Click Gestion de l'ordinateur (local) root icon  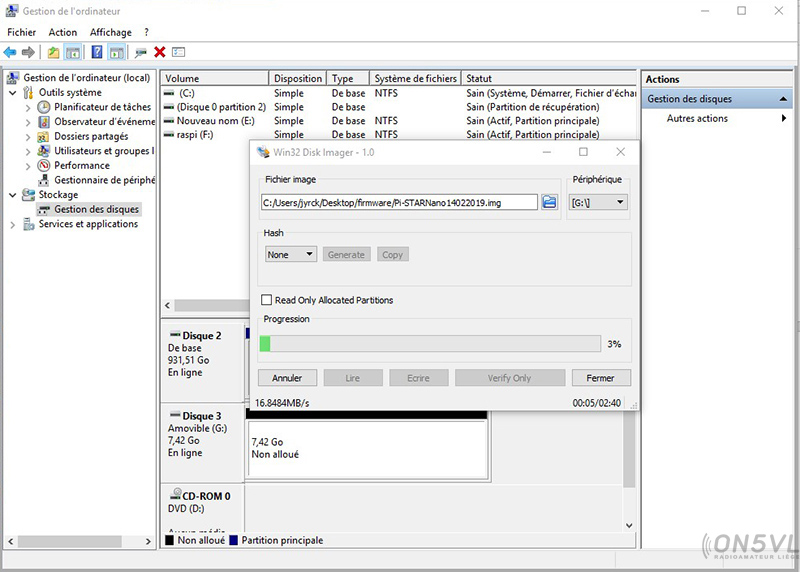coord(13,78)
